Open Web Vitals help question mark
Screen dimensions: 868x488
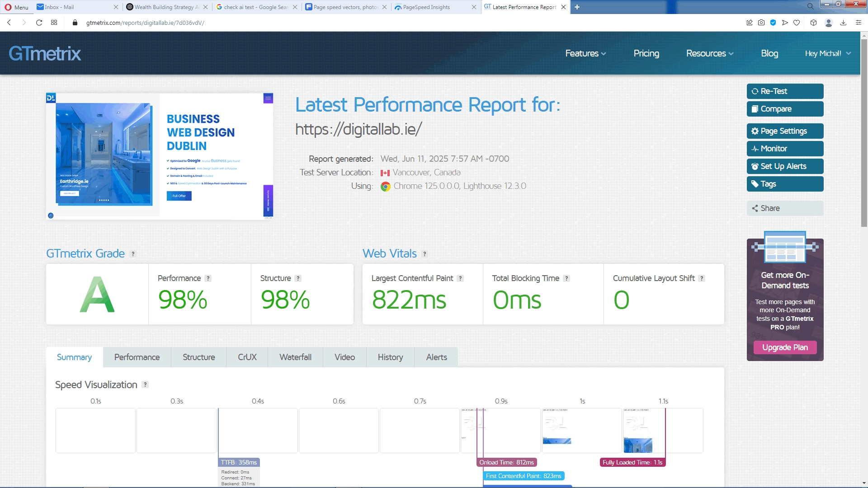425,254
